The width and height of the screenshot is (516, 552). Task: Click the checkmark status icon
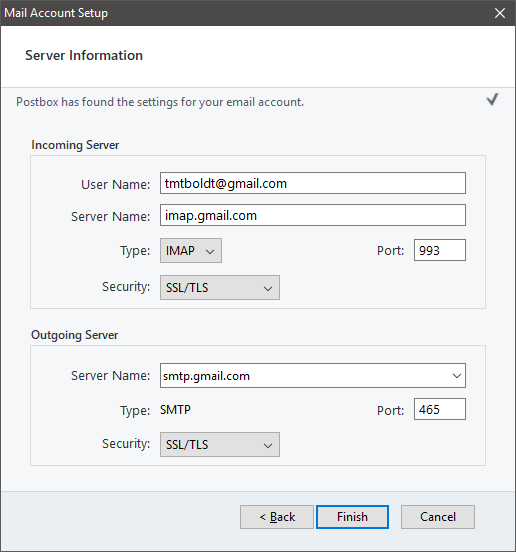coord(492,100)
